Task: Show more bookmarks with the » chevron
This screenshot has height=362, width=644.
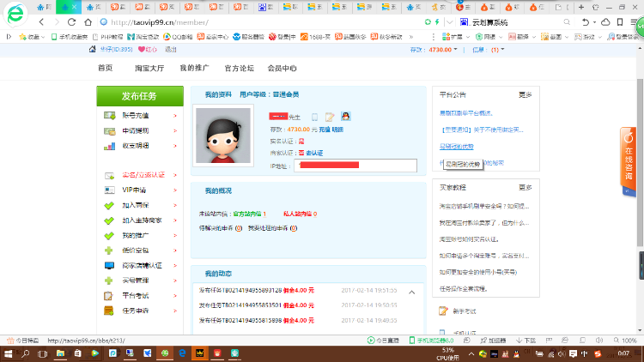Action: click(410, 37)
